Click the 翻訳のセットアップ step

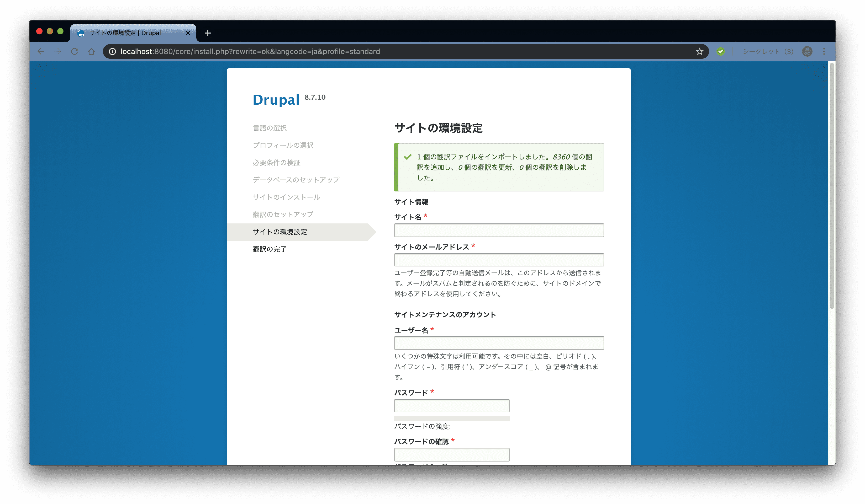coord(283,215)
